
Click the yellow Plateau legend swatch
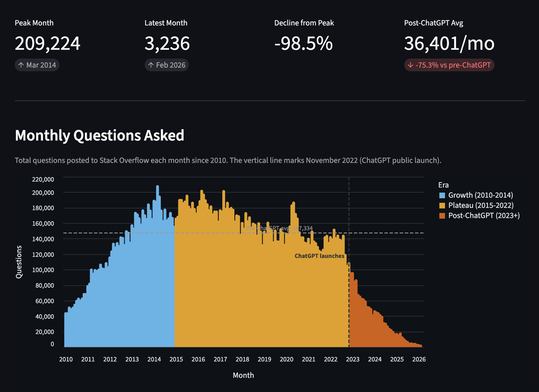tap(442, 205)
